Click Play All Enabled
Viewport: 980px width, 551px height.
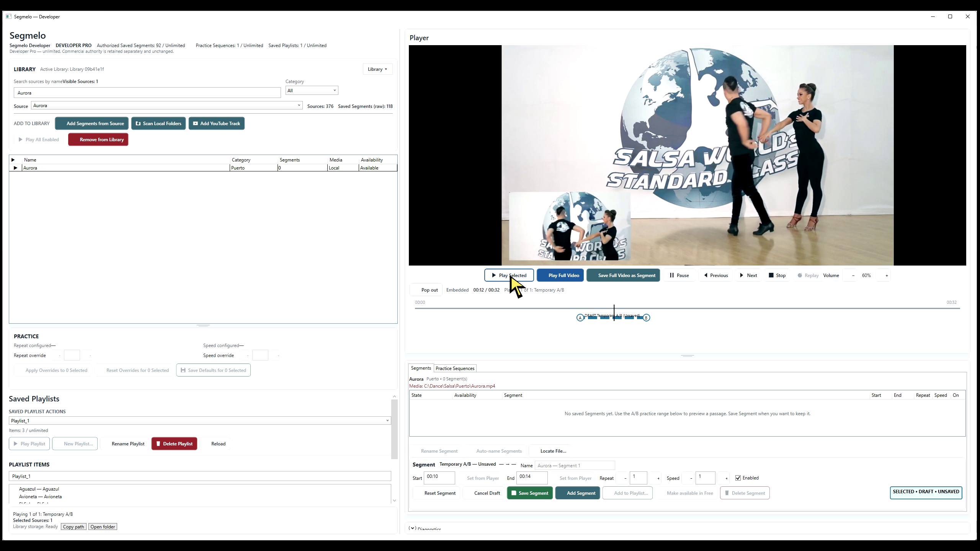[x=39, y=139]
